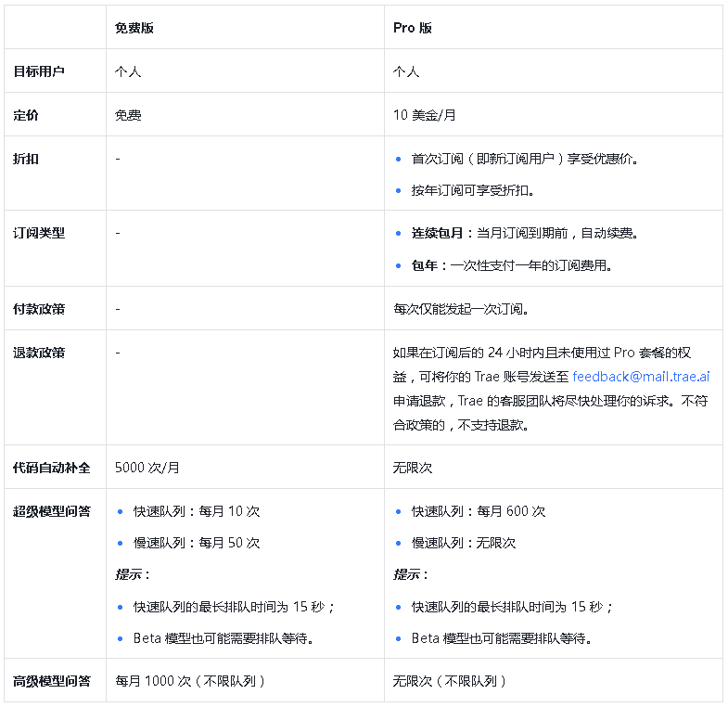Click the 每次仅能发起一次订阅 text

coord(461,308)
